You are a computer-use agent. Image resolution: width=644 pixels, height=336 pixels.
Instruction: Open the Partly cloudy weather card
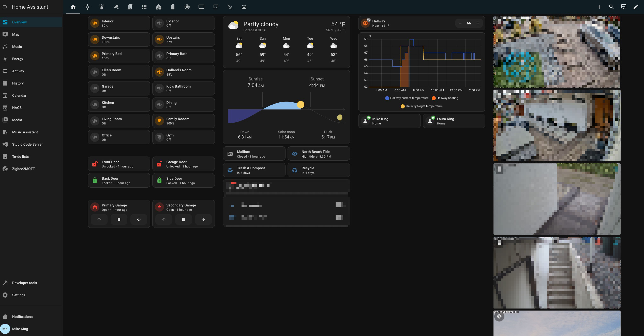pos(286,42)
